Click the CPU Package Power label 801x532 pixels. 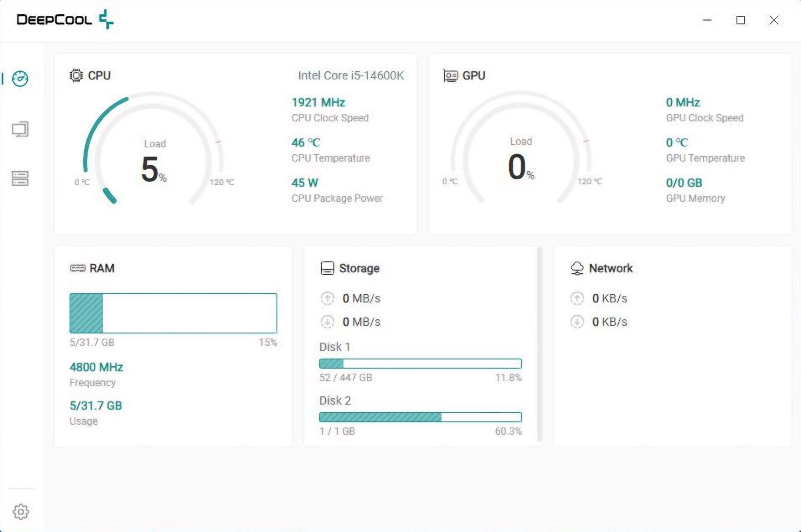[x=337, y=198]
